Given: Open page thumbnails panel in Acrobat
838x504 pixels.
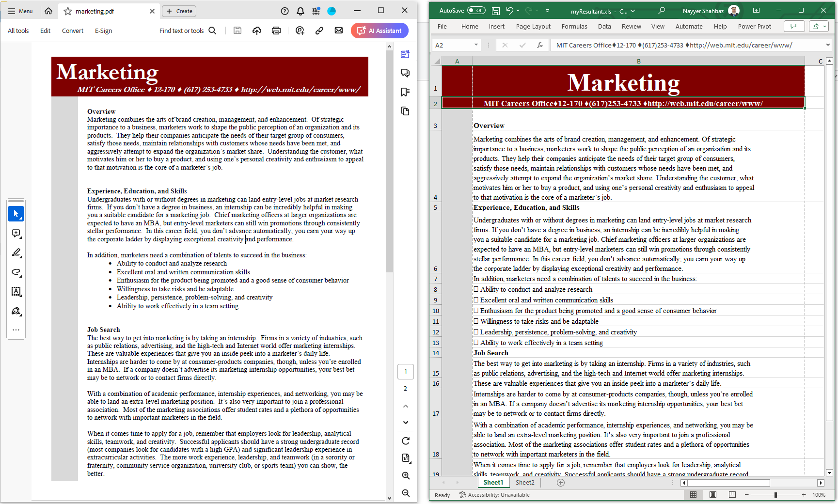Looking at the screenshot, I should [405, 111].
